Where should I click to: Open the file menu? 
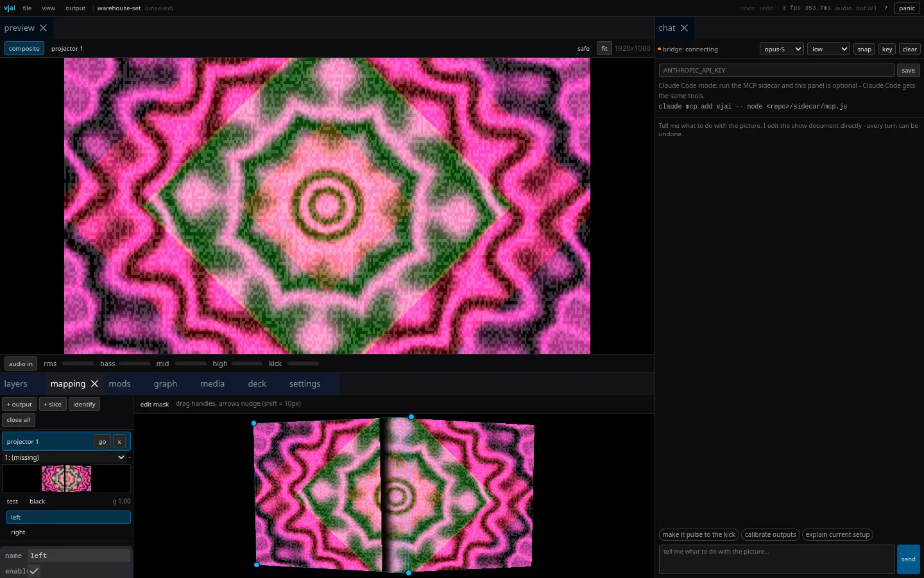27,8
